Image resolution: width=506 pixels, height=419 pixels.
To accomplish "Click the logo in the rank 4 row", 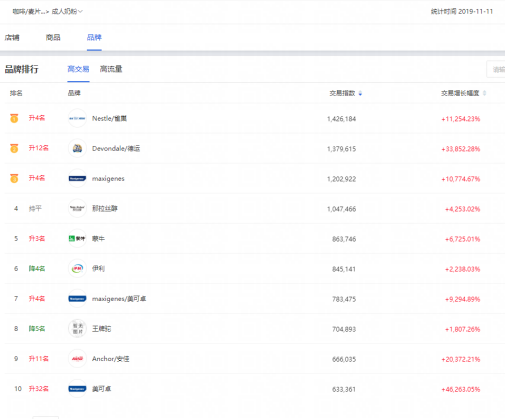I will coord(77,209).
